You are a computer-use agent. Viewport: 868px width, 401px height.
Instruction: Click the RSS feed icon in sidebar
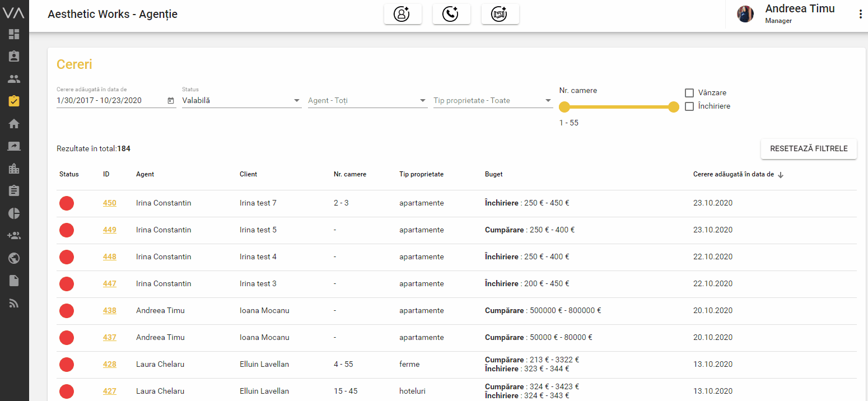click(14, 303)
